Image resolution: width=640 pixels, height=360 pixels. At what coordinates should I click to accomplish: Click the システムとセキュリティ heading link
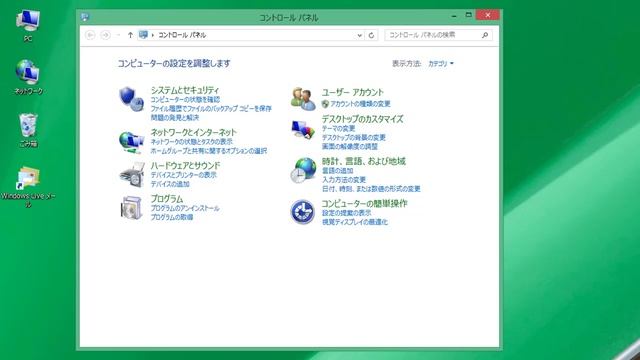(185, 90)
